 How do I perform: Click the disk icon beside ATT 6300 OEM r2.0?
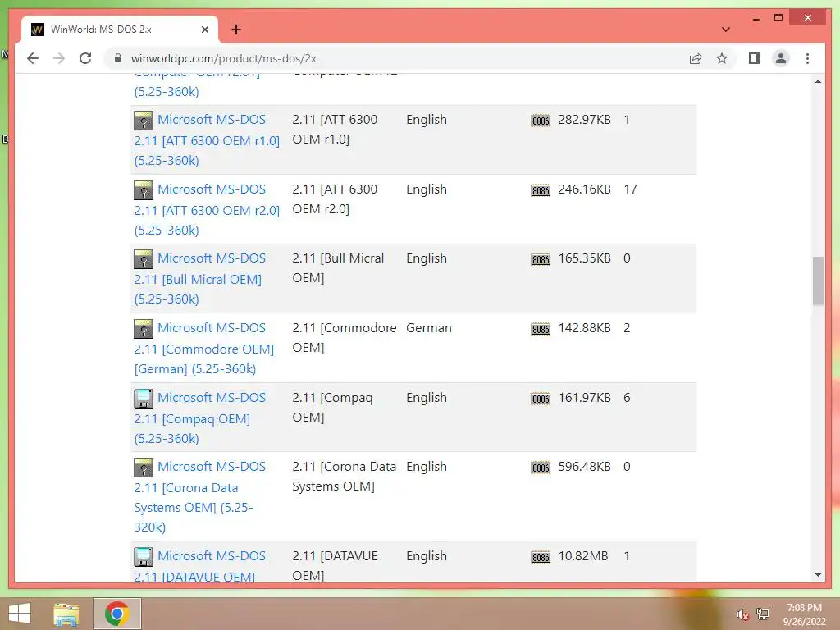pyautogui.click(x=143, y=190)
